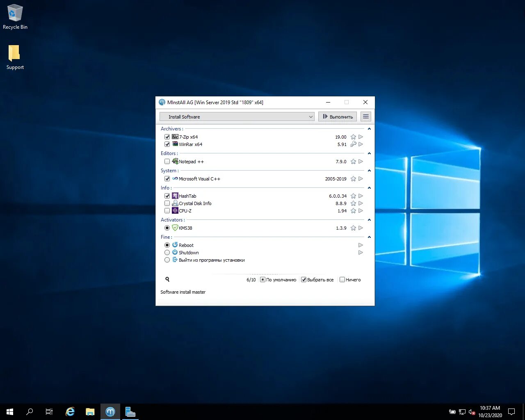Click the 'Выполнить' run button
The width and height of the screenshot is (525, 420).
point(338,116)
